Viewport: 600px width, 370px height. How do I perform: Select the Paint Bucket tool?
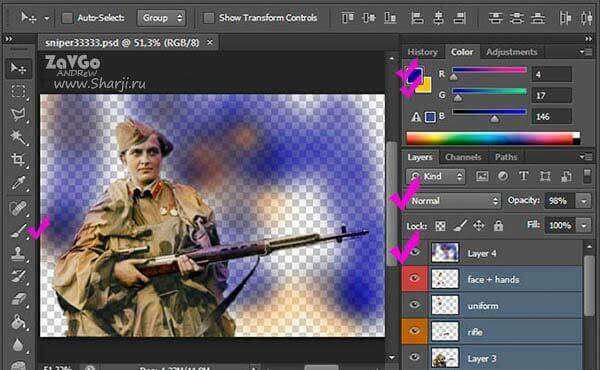click(x=18, y=322)
